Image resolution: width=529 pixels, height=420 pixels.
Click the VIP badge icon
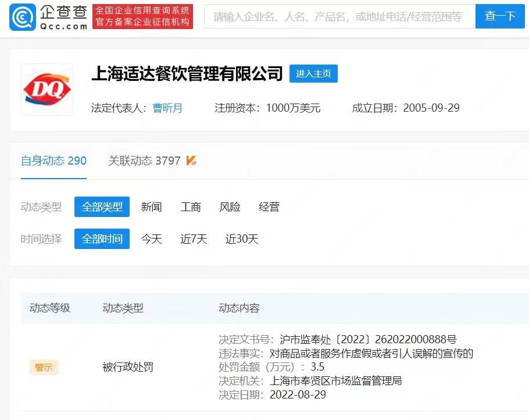click(x=191, y=161)
